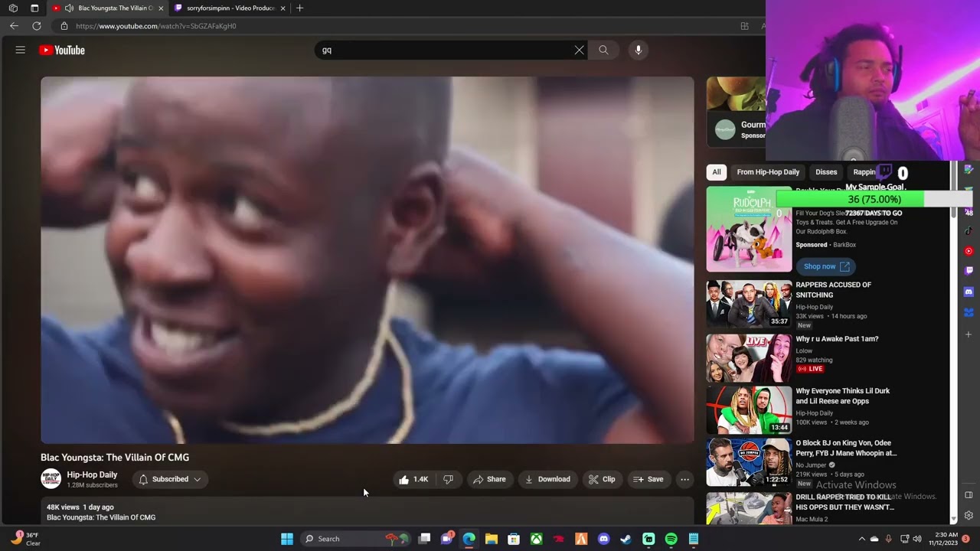The image size is (980, 551).
Task: Open a new browser tab
Action: click(x=299, y=8)
